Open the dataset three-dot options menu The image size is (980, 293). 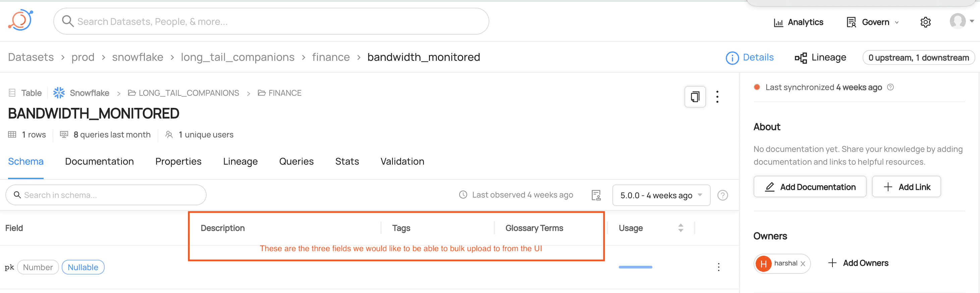(717, 97)
